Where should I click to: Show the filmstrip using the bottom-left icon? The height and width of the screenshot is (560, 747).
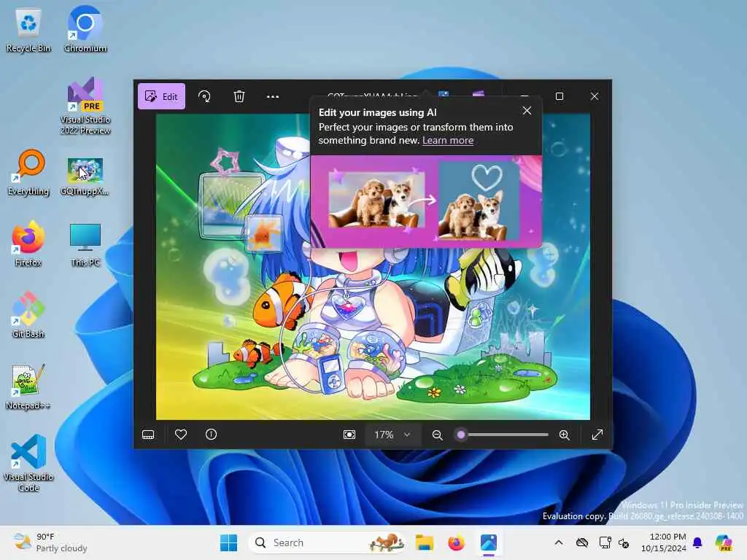148,435
